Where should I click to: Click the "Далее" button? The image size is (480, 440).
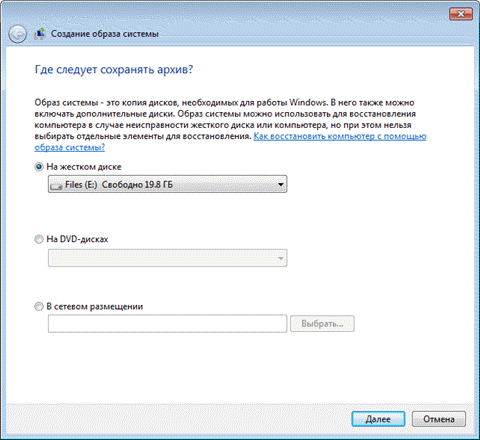pos(378,419)
